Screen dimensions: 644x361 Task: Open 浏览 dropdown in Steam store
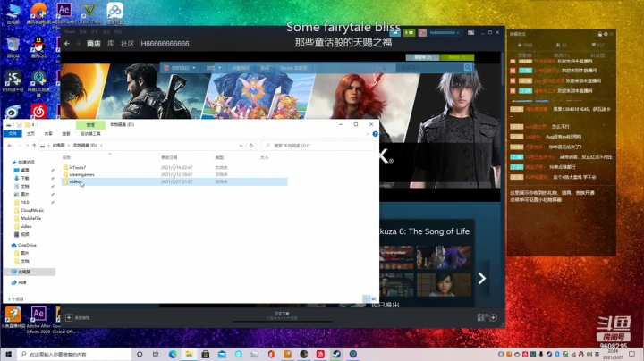click(214, 68)
